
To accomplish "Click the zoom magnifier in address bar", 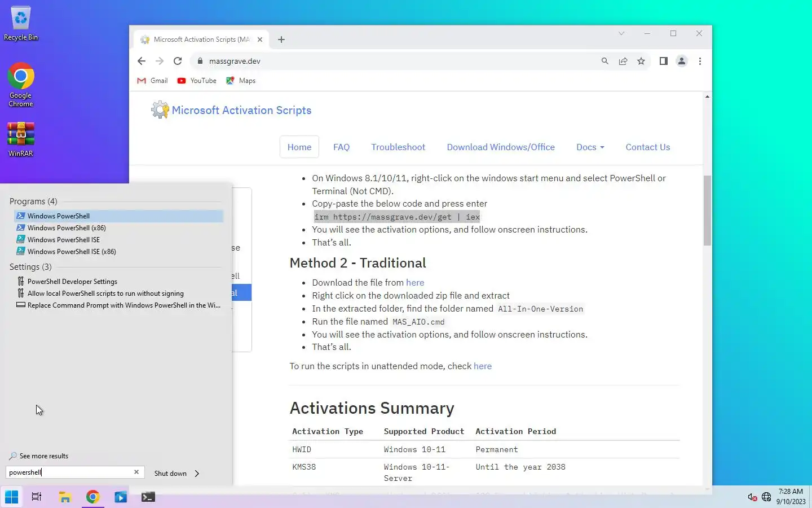I will click(x=604, y=61).
